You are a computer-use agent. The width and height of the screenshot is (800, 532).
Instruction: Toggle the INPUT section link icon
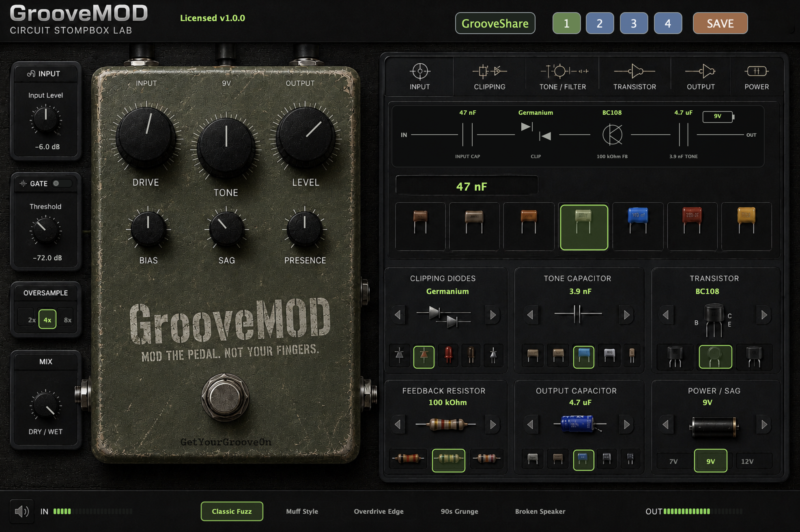pos(31,73)
